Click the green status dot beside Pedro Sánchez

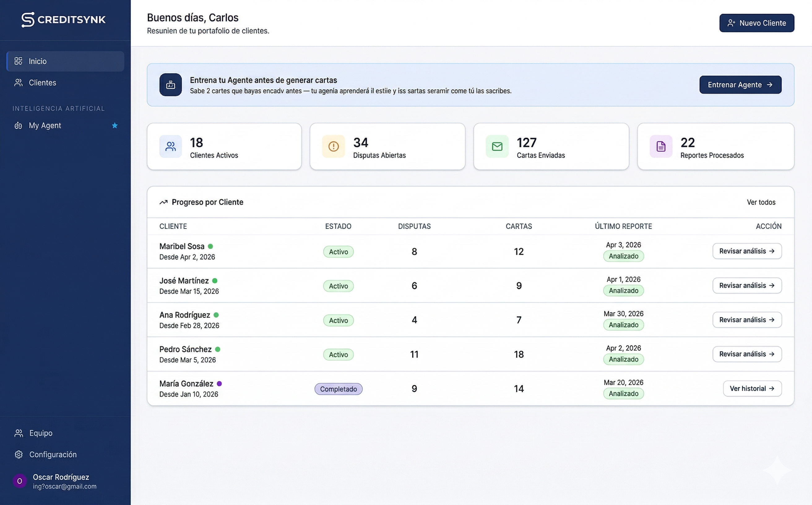point(218,349)
